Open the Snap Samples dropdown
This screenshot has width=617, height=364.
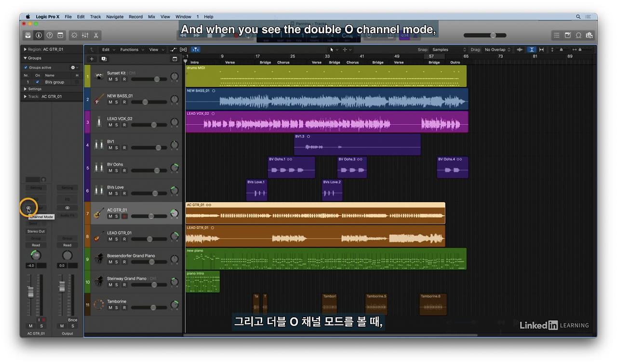449,50
